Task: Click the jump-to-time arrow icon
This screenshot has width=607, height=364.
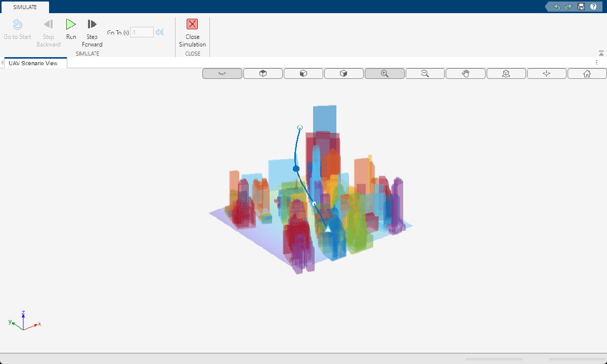Action: 159,32
